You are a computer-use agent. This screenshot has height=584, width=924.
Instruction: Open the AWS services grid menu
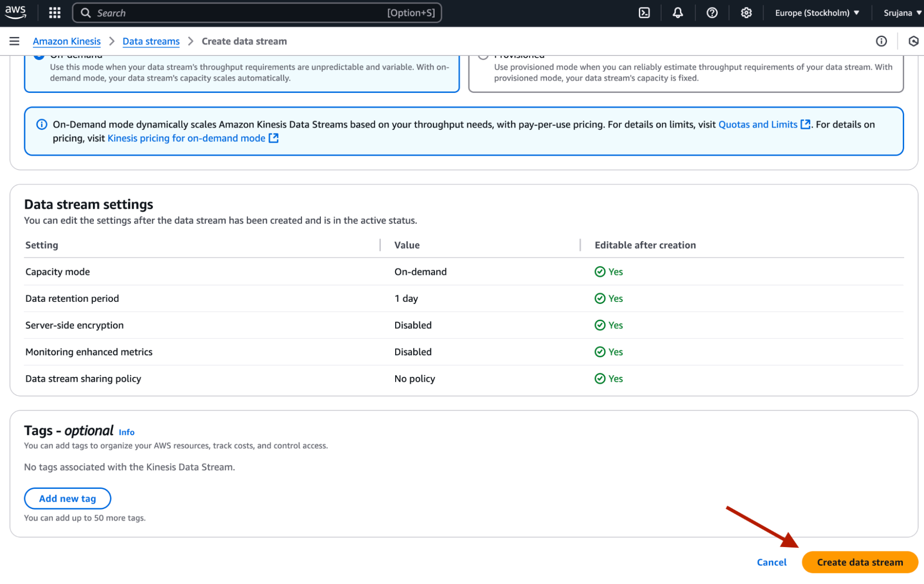pos(55,13)
